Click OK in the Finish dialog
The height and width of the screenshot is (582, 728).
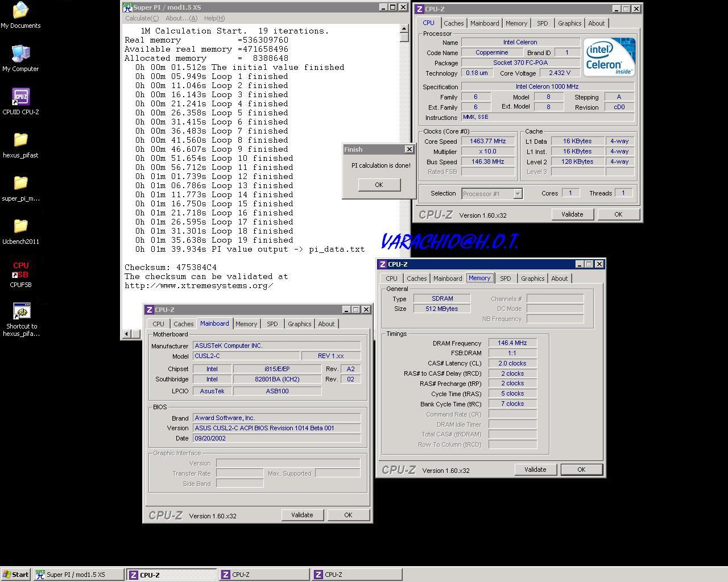[x=379, y=185]
